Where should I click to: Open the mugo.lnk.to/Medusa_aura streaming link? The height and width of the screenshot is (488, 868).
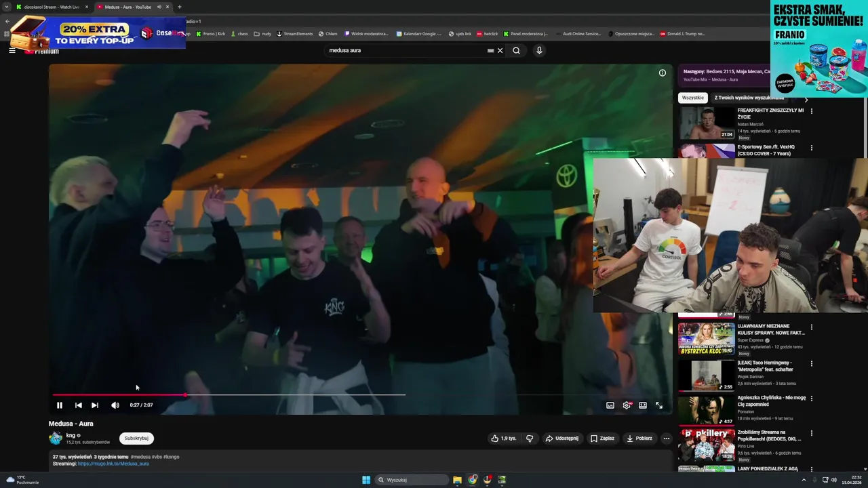click(113, 464)
